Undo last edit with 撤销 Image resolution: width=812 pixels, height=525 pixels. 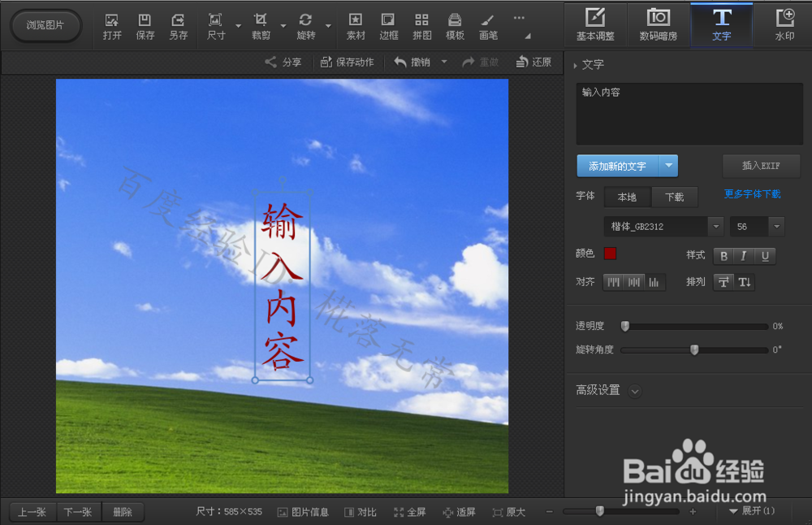(x=412, y=63)
